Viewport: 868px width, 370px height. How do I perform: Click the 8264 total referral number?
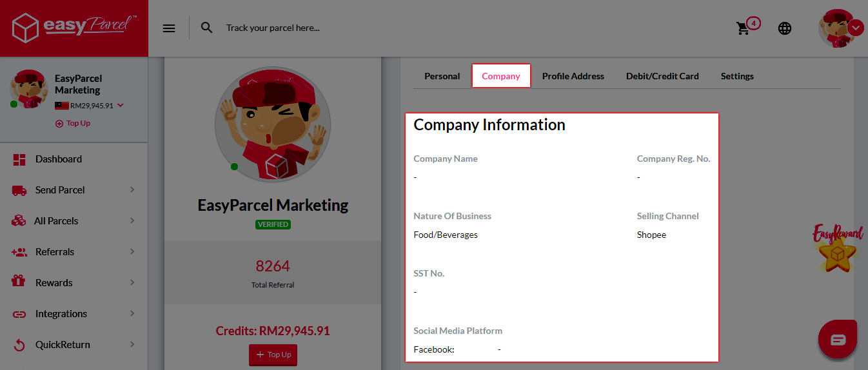click(273, 266)
